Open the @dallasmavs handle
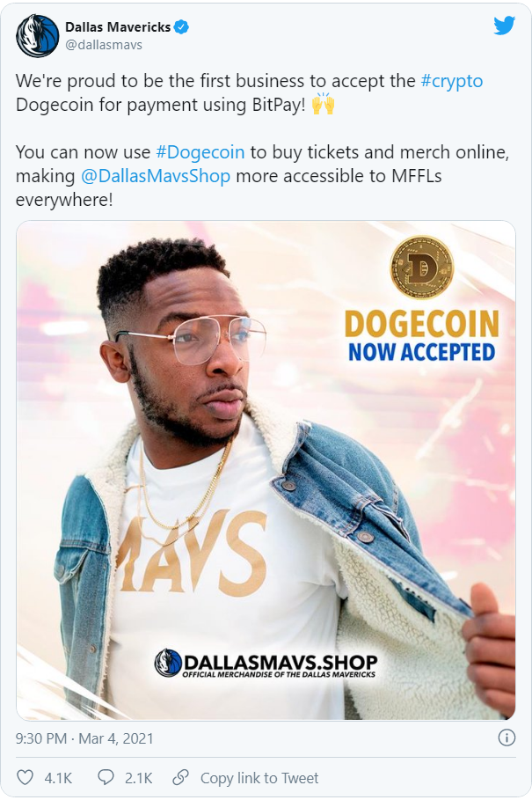Image resolution: width=532 pixels, height=800 pixels. coord(104,45)
